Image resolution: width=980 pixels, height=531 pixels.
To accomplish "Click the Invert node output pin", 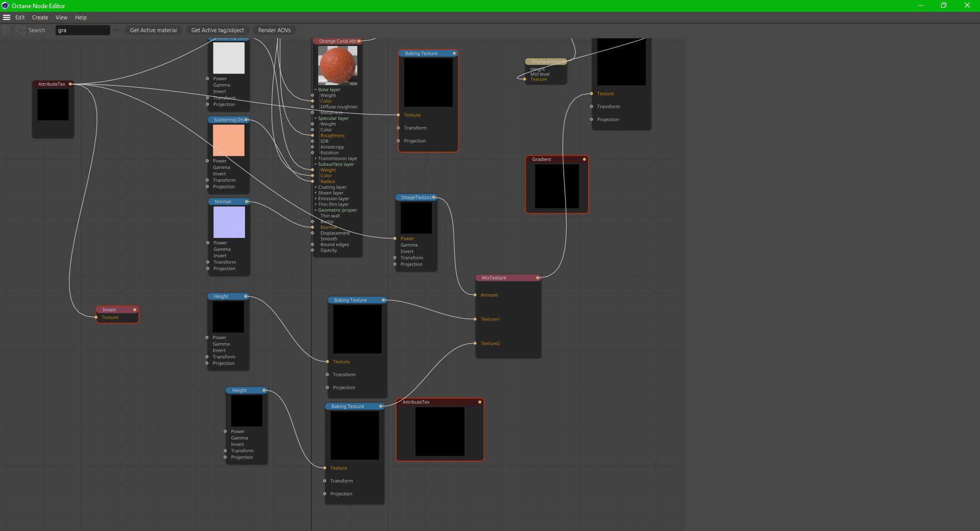I will tap(135, 310).
